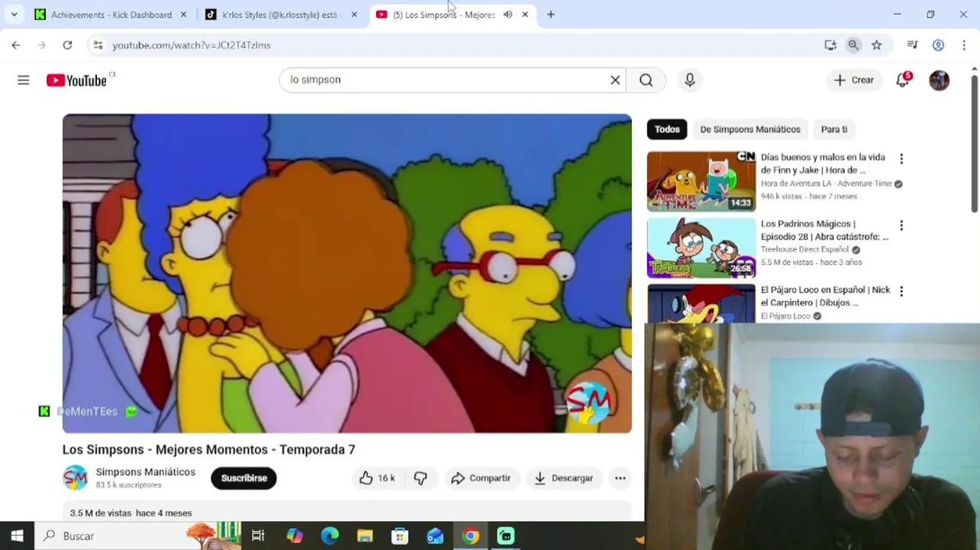The width and height of the screenshot is (980, 550).
Task: Open the account avatar menu
Action: (940, 80)
